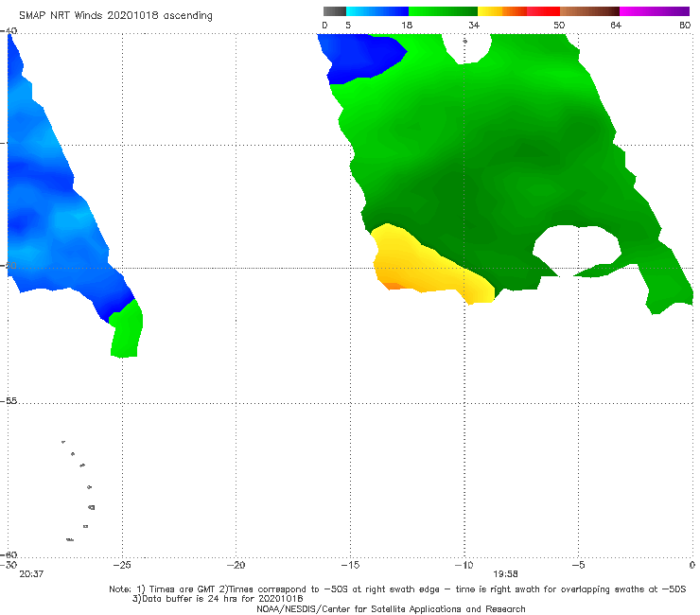Click the NOAA/NESDIS credit line
Viewport: 700px width, 615px height.
391,608
